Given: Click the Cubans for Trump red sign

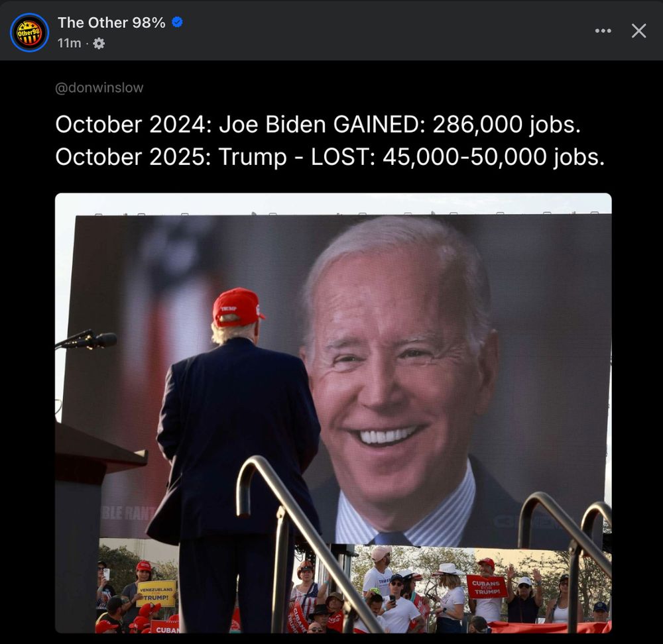Looking at the screenshot, I should coord(486,586).
